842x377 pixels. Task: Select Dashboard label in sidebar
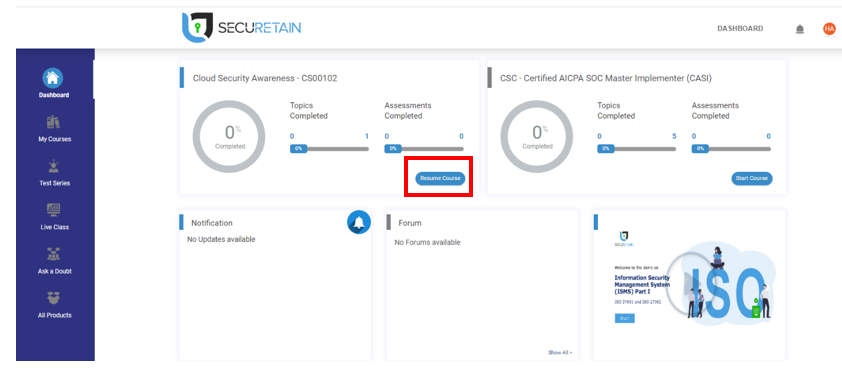[x=54, y=95]
